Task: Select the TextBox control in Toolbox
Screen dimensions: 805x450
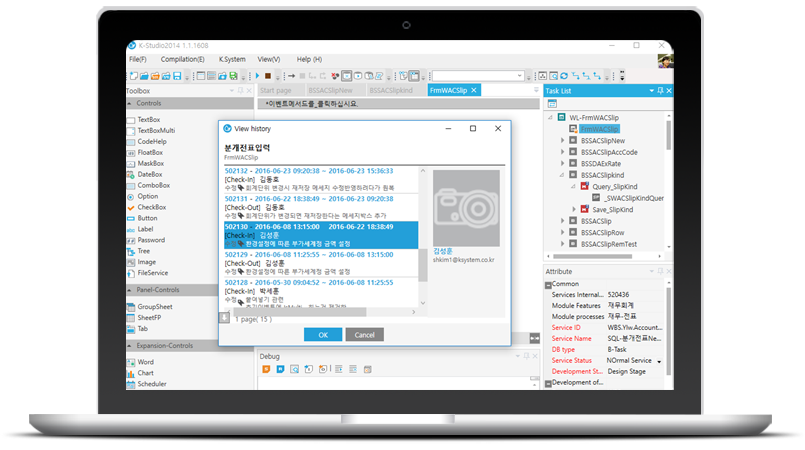Action: click(148, 119)
